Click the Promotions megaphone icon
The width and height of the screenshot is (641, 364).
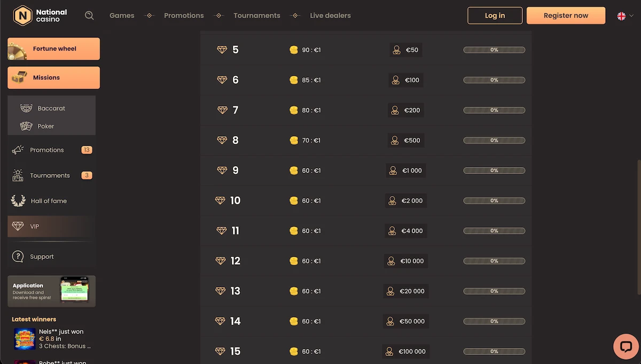(18, 150)
